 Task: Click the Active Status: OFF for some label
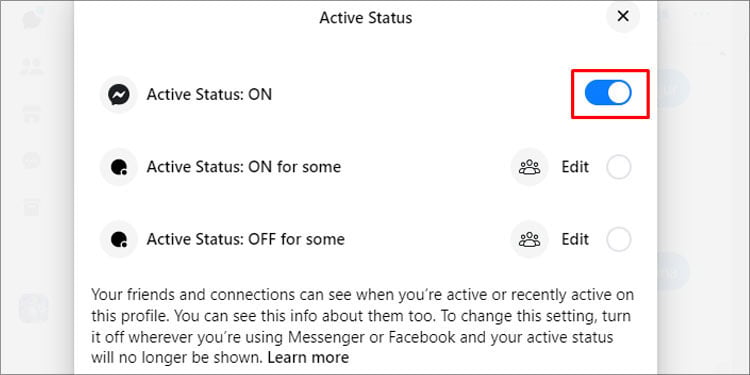(x=245, y=239)
